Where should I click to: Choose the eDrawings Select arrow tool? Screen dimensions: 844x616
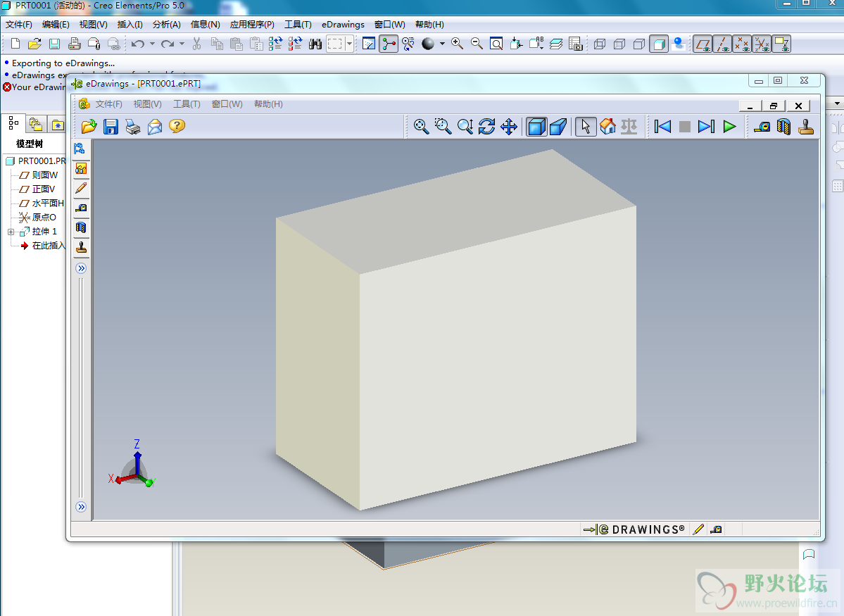click(x=586, y=127)
